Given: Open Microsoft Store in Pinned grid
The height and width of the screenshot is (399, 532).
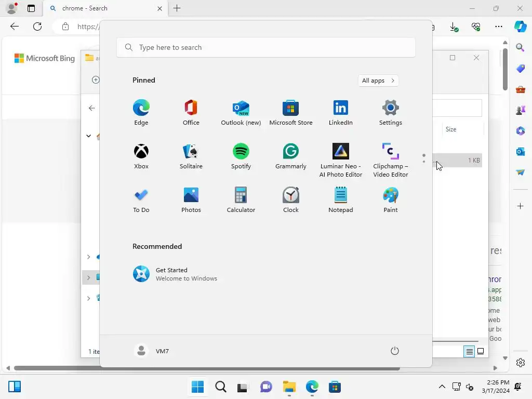Looking at the screenshot, I should pos(291,113).
